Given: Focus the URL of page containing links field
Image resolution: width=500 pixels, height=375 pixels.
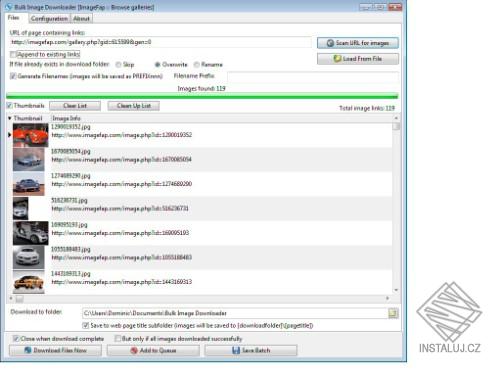Looking at the screenshot, I should [x=160, y=42].
